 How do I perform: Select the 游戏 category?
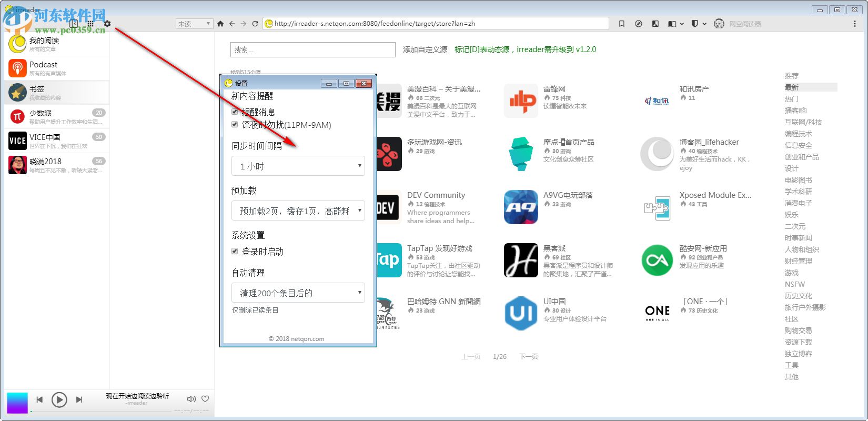click(x=791, y=273)
